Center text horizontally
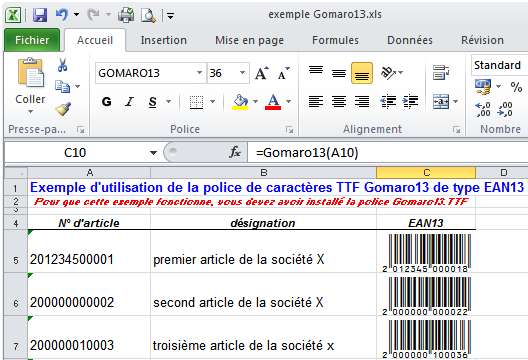The width and height of the screenshot is (528, 360). [x=339, y=101]
